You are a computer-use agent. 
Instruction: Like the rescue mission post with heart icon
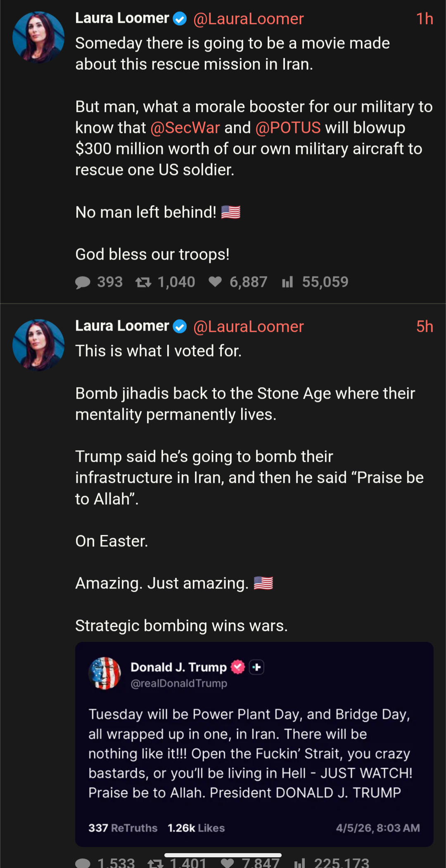click(x=215, y=282)
